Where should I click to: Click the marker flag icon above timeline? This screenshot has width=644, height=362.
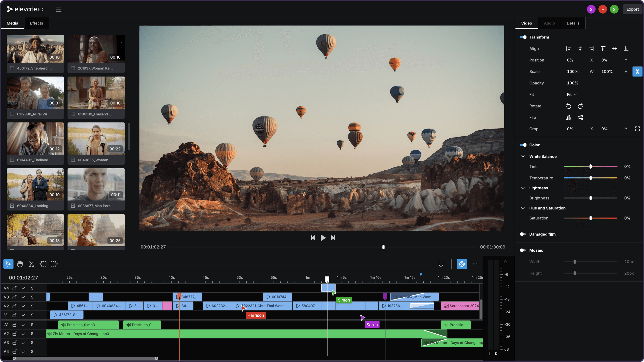click(441, 264)
